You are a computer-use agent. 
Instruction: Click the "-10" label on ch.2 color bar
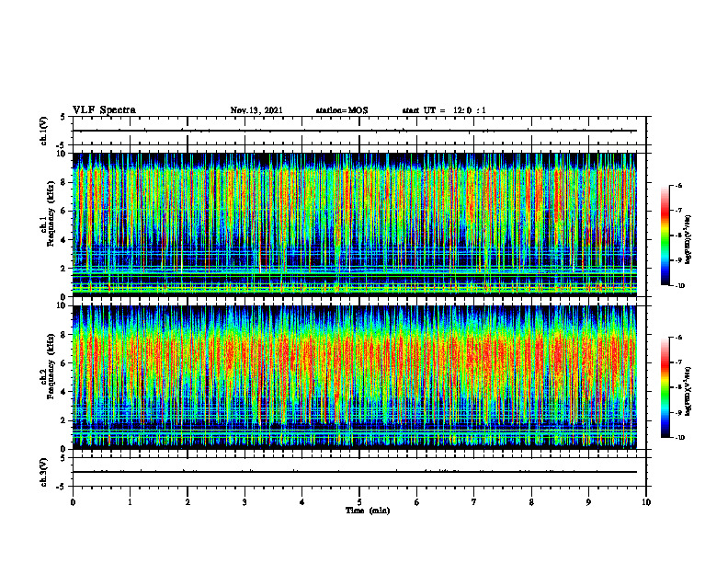coord(679,438)
